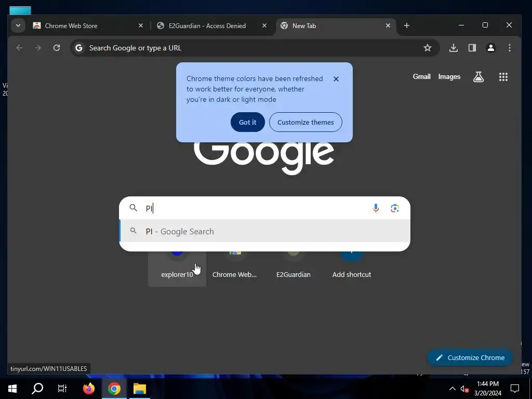Open File Explorer from the taskbar
Image resolution: width=532 pixels, height=399 pixels.
pyautogui.click(x=139, y=389)
